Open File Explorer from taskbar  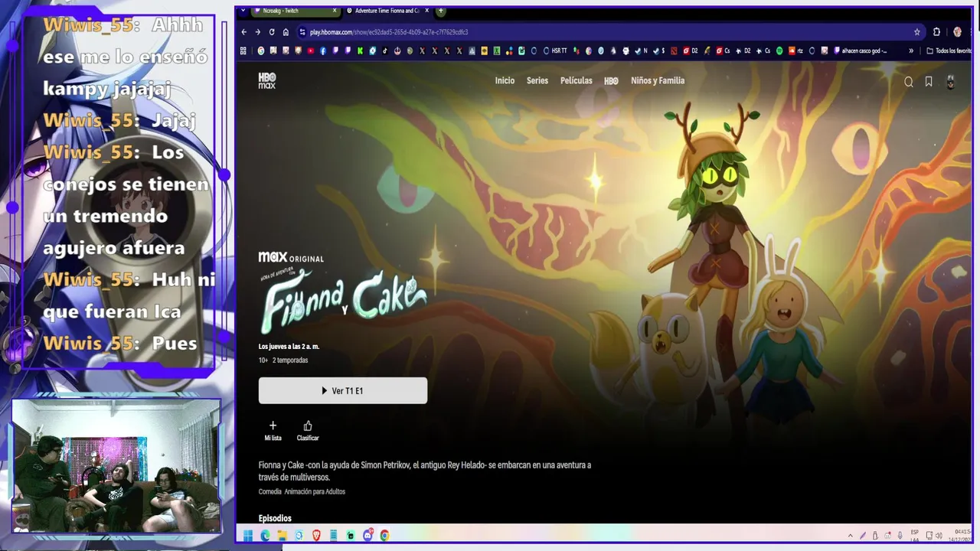click(283, 536)
